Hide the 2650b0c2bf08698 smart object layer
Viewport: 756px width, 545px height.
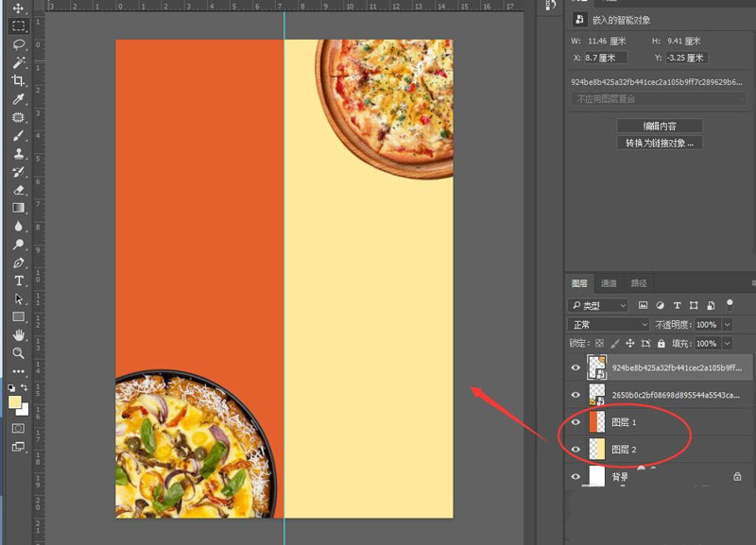point(576,395)
